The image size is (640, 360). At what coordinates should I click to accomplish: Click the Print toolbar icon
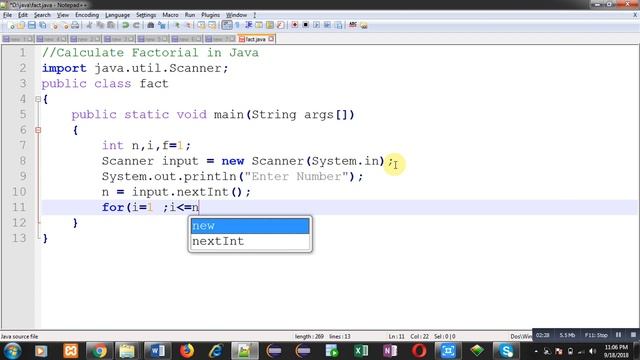pyautogui.click(x=75, y=25)
